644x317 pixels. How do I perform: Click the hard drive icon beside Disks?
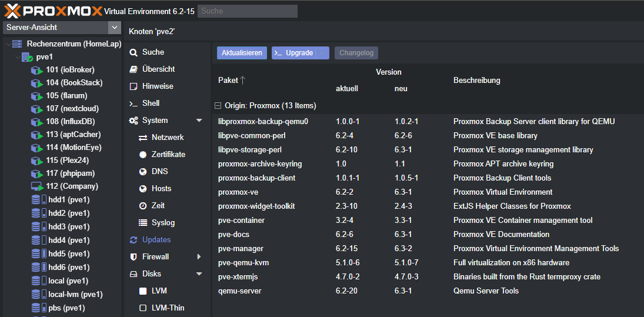click(x=133, y=274)
